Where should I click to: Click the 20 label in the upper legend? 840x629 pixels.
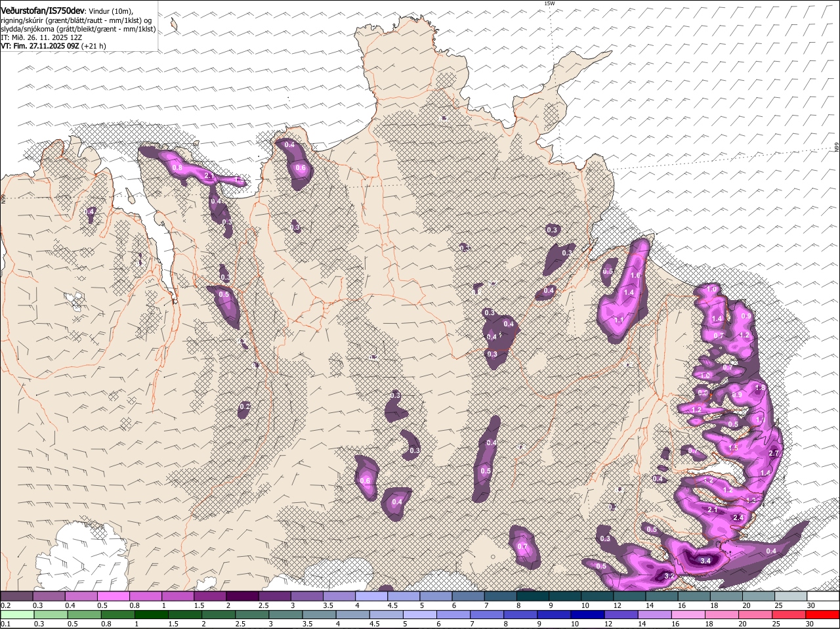[747, 605]
